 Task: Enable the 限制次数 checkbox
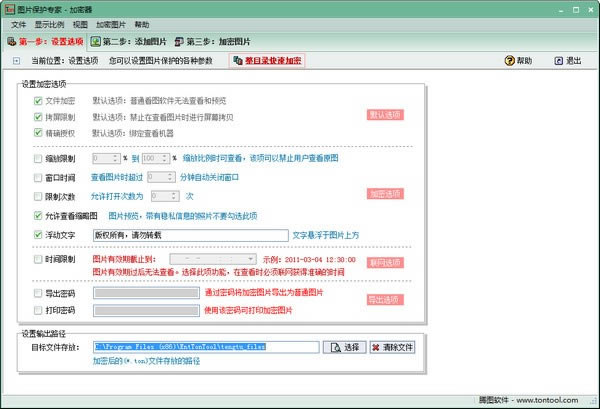point(38,196)
